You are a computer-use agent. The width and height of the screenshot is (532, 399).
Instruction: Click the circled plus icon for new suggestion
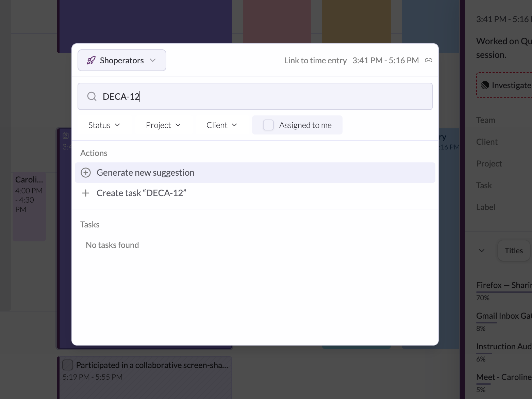pyautogui.click(x=86, y=173)
